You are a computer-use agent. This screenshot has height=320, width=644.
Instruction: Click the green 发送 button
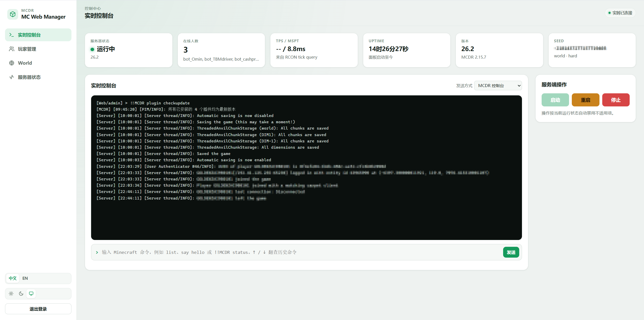click(x=511, y=252)
